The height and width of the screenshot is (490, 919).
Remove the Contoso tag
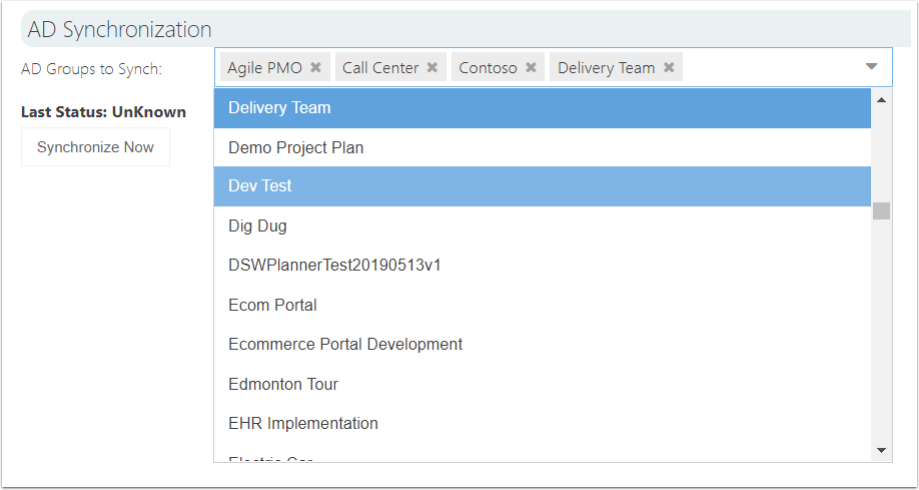[531, 67]
